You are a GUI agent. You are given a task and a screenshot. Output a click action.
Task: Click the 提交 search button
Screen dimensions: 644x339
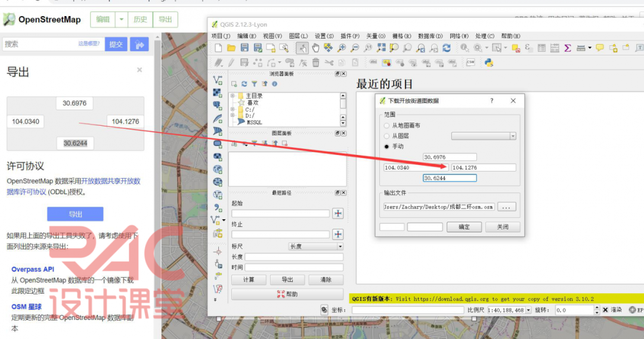(x=116, y=44)
